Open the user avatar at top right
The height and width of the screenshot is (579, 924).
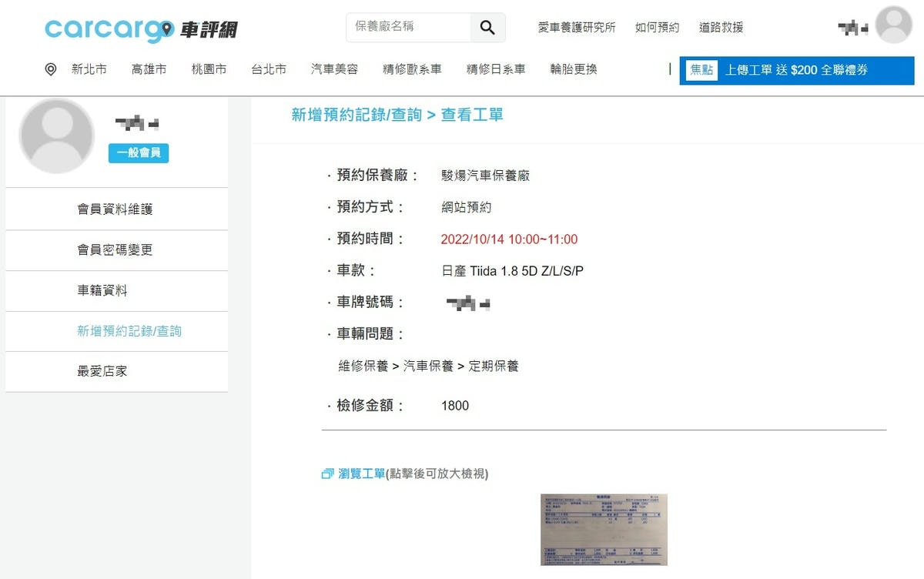(x=894, y=25)
